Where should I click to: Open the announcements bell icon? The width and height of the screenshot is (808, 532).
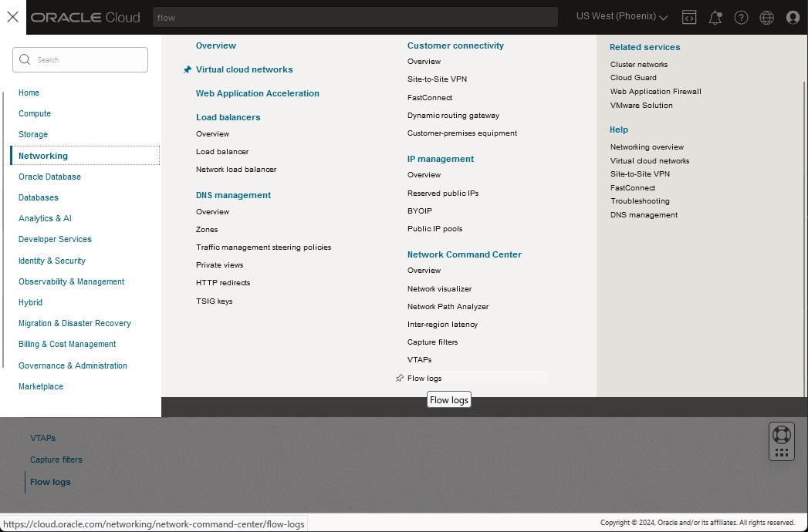coord(715,18)
